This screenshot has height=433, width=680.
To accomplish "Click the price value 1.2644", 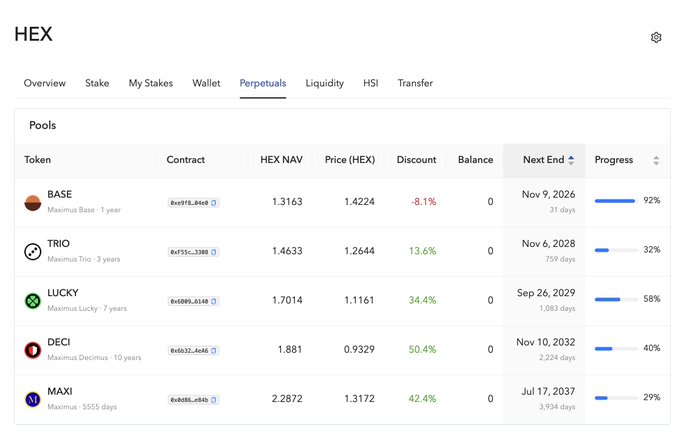I will click(359, 251).
